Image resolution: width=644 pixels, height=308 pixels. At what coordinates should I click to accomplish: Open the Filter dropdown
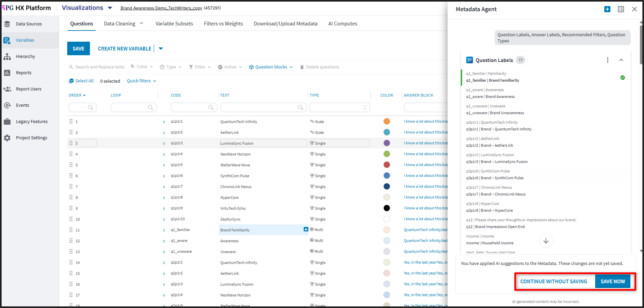[200, 67]
